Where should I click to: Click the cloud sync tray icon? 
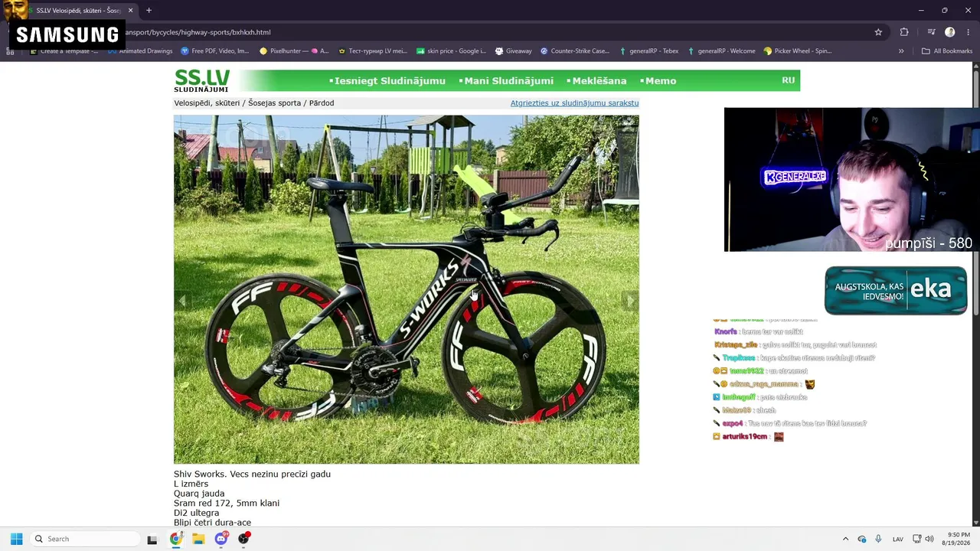pos(862,539)
